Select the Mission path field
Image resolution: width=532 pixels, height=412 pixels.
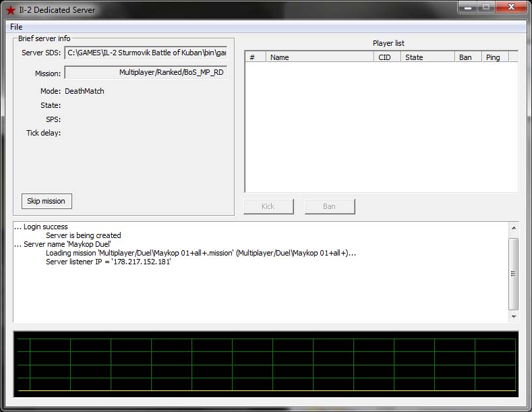[146, 72]
